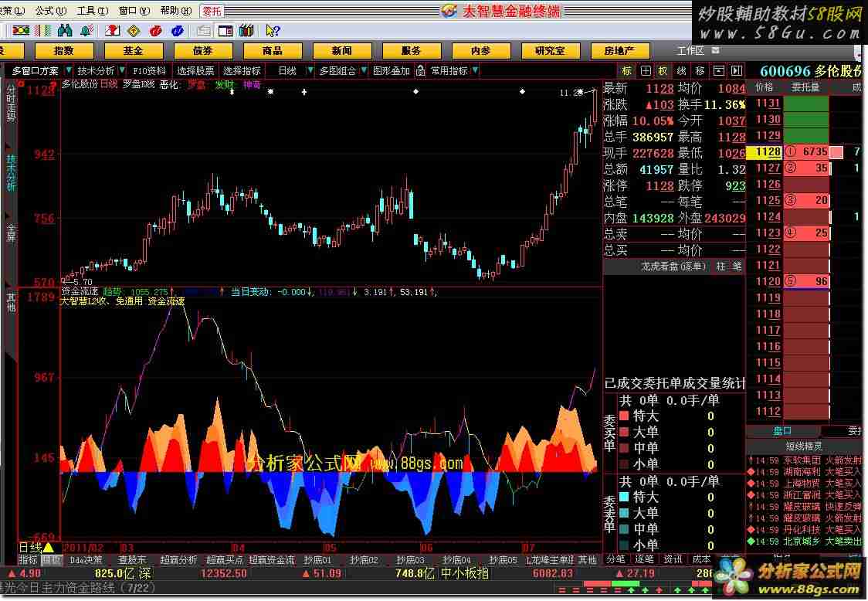This screenshot has height=601, width=868.
Task: Click the 标 marker icon
Action: [x=626, y=71]
